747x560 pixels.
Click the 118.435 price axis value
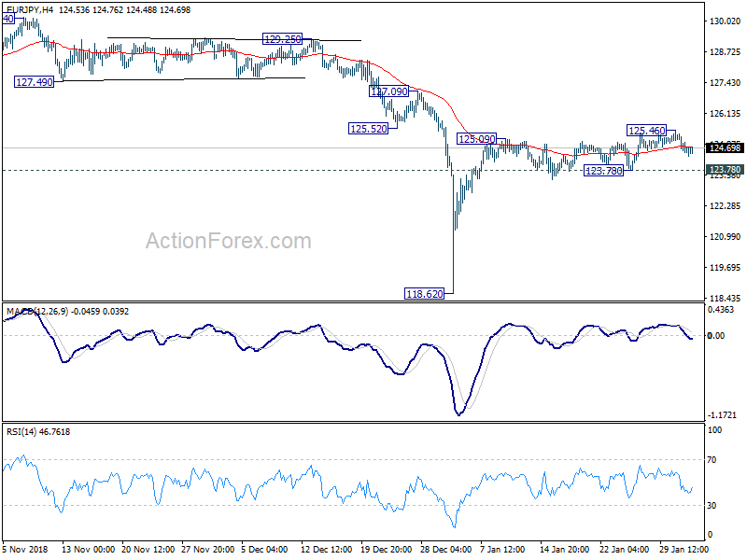726,298
